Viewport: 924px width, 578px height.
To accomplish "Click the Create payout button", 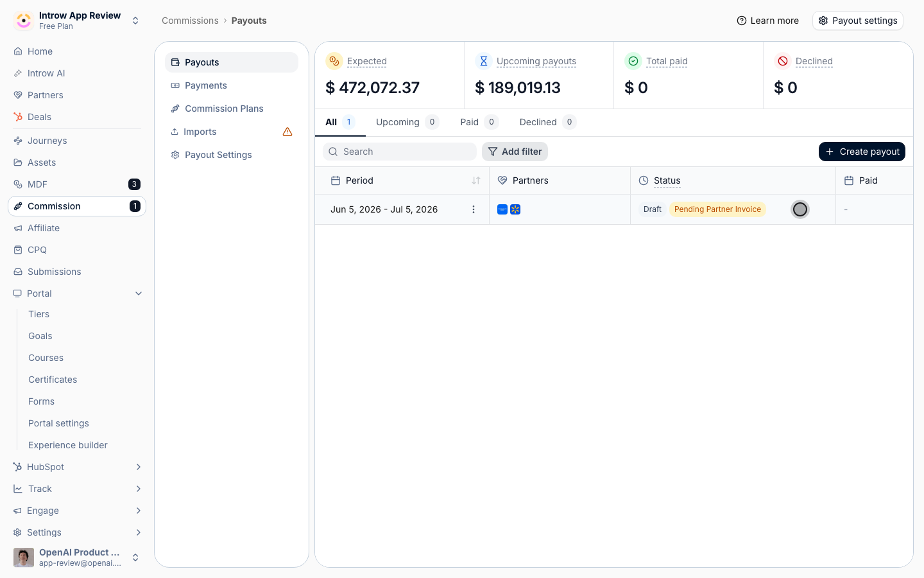I will [862, 152].
